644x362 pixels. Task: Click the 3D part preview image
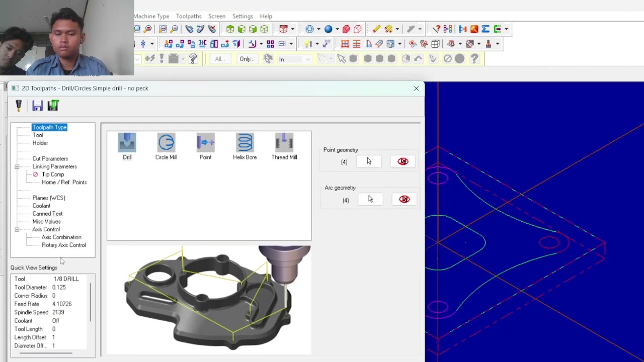point(209,300)
